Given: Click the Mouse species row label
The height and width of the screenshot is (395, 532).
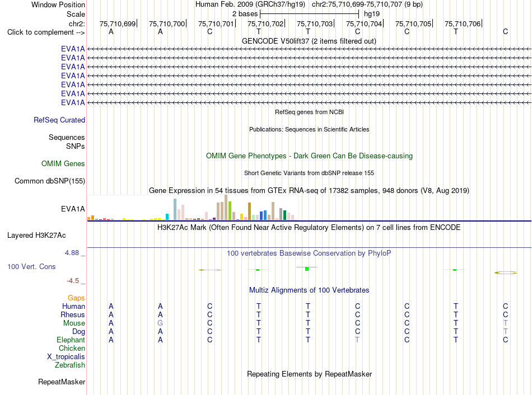Looking at the screenshot, I should pyautogui.click(x=74, y=323).
